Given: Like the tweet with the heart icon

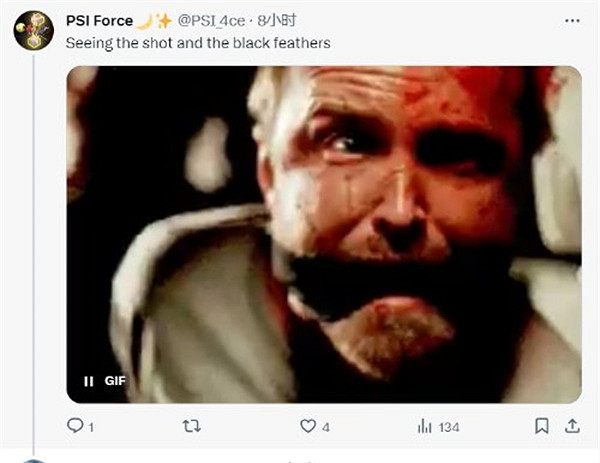Looking at the screenshot, I should 308,426.
